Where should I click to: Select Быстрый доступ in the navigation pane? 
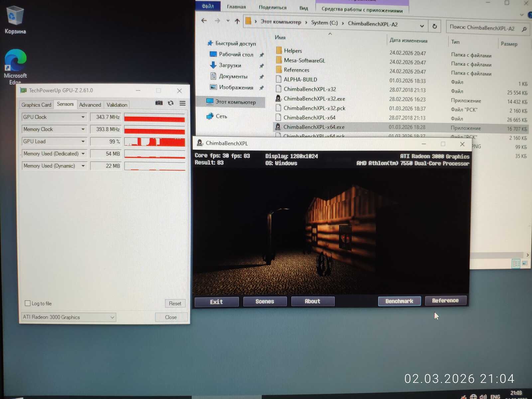[x=236, y=43]
